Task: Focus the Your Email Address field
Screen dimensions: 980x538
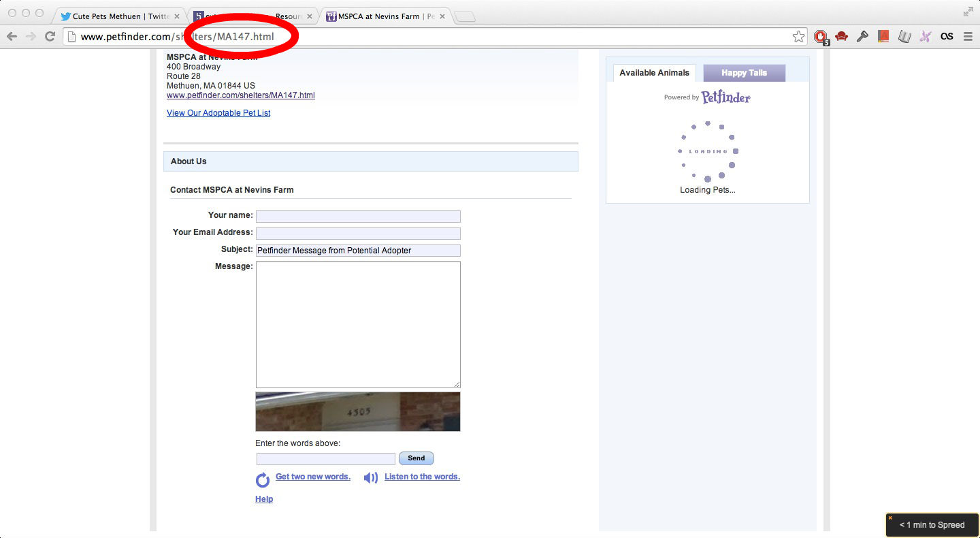Action: click(x=358, y=234)
